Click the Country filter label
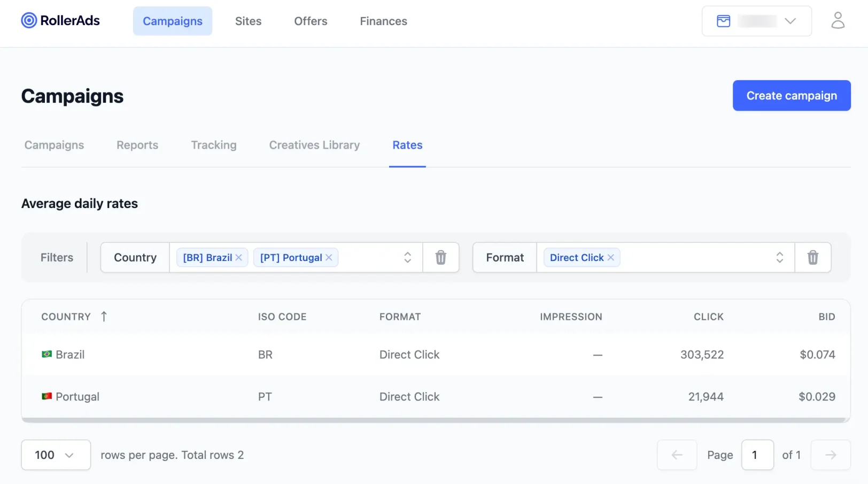This screenshot has width=868, height=484. tap(135, 258)
